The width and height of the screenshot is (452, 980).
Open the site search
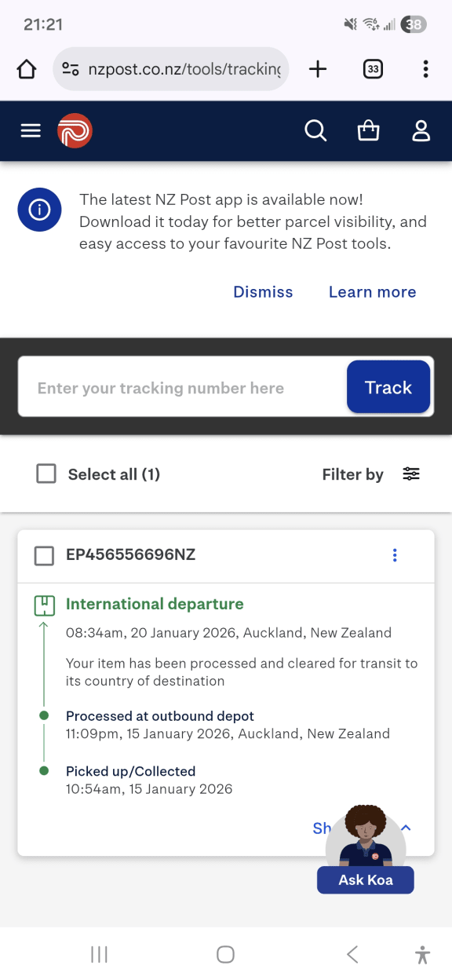tap(315, 130)
